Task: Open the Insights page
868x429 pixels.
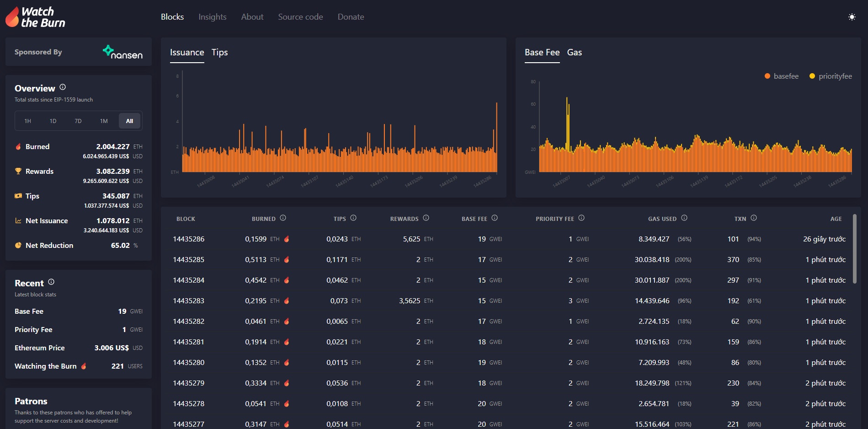Action: tap(212, 16)
